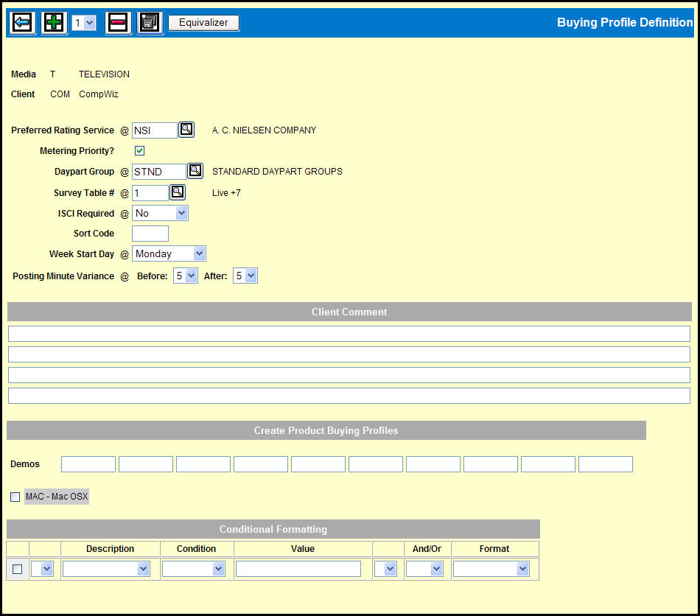Click the Conditional Formatting section header
700x616 pixels.
point(273,529)
